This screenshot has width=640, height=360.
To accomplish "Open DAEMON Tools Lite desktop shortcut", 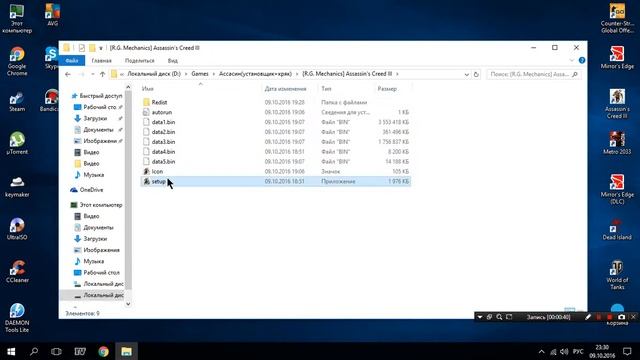I will click(x=17, y=318).
